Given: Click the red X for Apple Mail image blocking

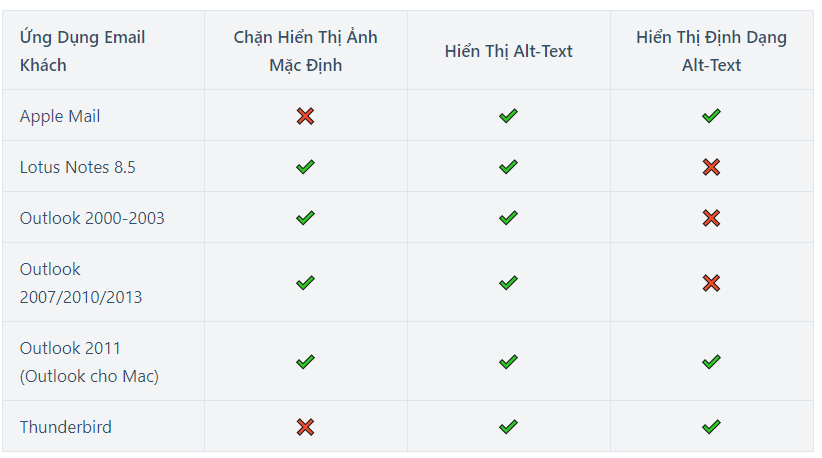Looking at the screenshot, I should tap(305, 116).
